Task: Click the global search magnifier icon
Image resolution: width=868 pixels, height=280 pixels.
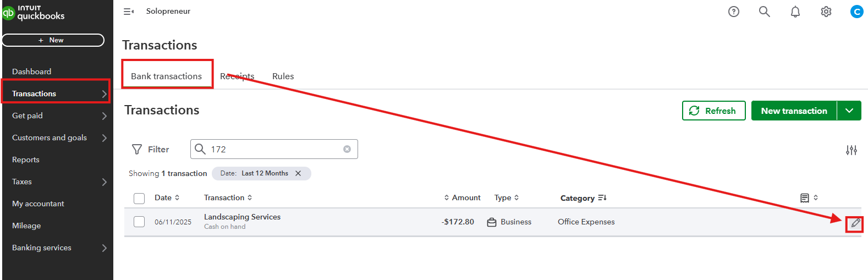Action: point(765,12)
